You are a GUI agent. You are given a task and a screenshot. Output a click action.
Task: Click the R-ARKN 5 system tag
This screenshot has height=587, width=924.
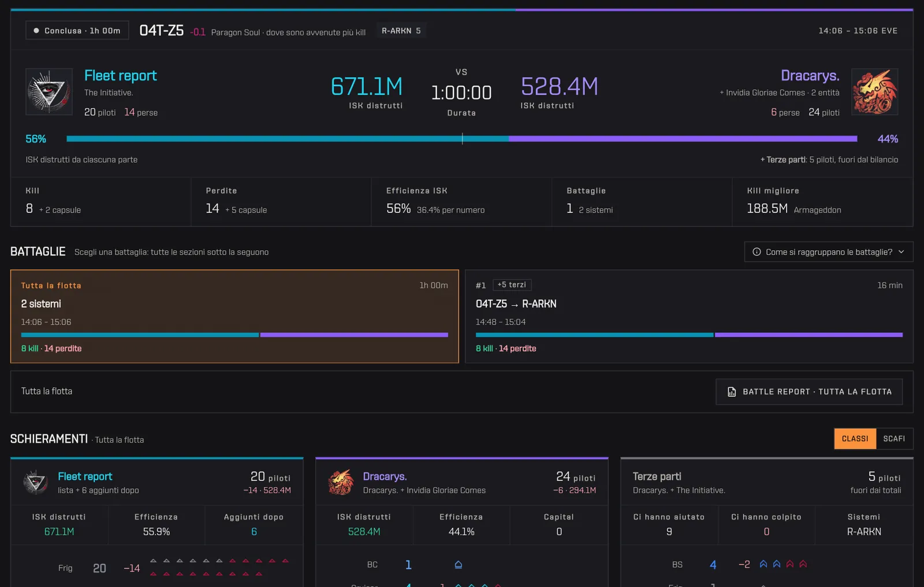pyautogui.click(x=401, y=31)
